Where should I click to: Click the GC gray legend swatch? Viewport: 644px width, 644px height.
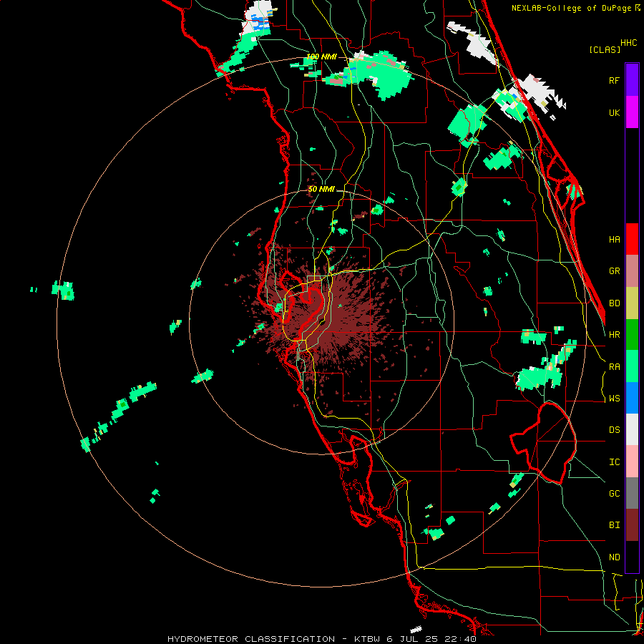point(632,493)
